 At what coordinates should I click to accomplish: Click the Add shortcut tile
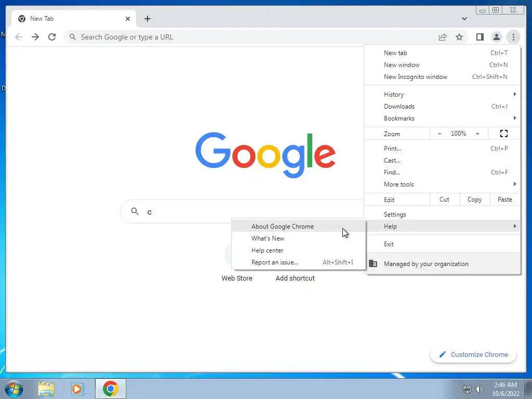295,278
